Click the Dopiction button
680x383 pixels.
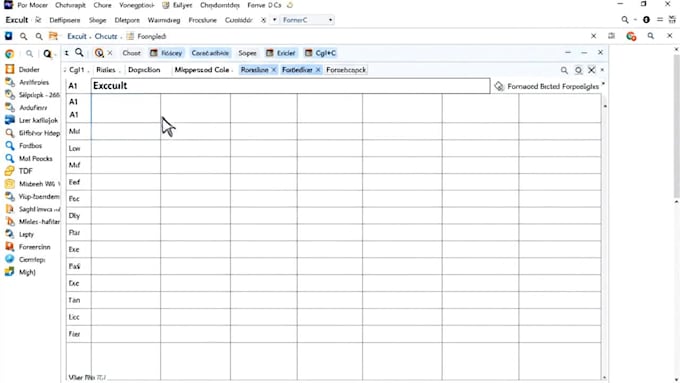point(144,70)
